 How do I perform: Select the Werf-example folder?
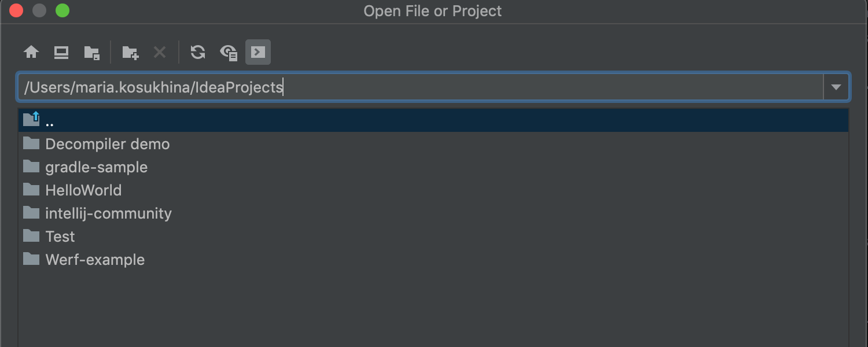point(95,260)
